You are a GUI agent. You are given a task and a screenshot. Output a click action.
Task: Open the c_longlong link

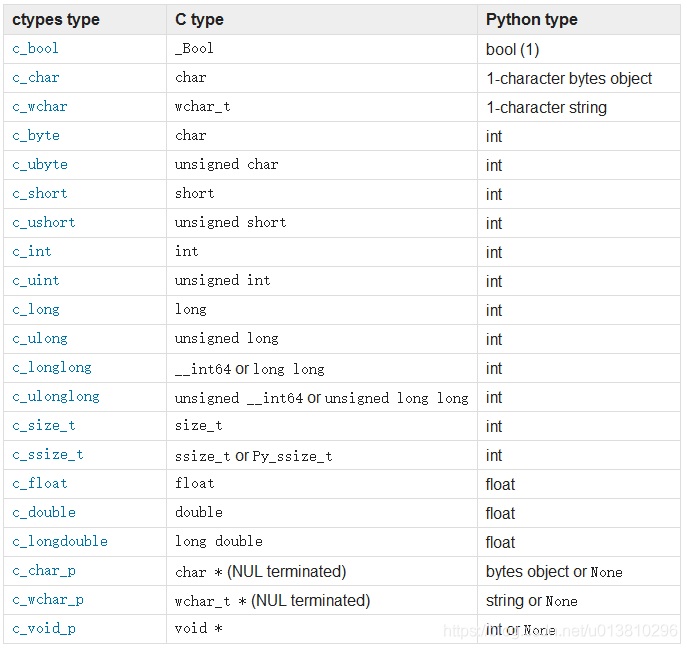coord(52,368)
